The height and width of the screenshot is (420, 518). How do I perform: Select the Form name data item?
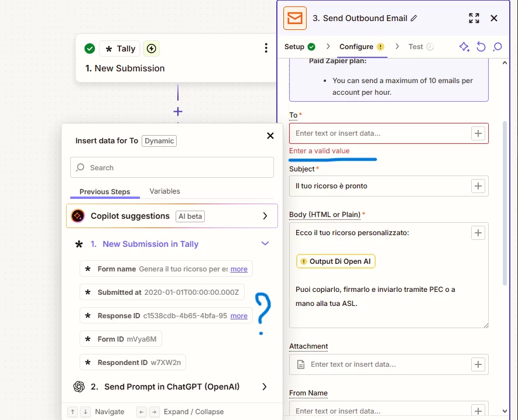tap(166, 269)
